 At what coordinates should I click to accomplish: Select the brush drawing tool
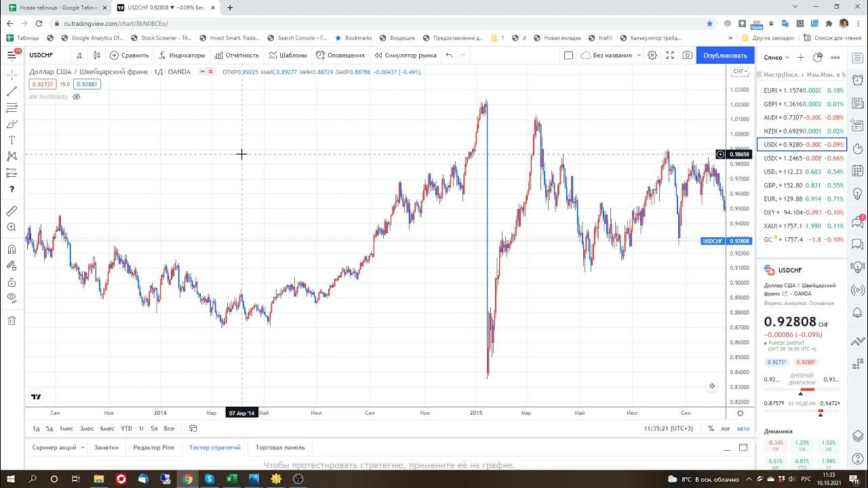tap(12, 124)
